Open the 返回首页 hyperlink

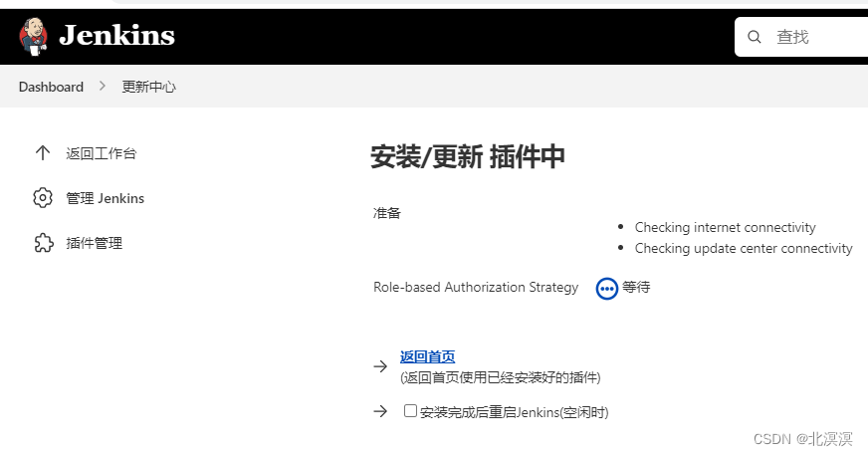tap(427, 357)
